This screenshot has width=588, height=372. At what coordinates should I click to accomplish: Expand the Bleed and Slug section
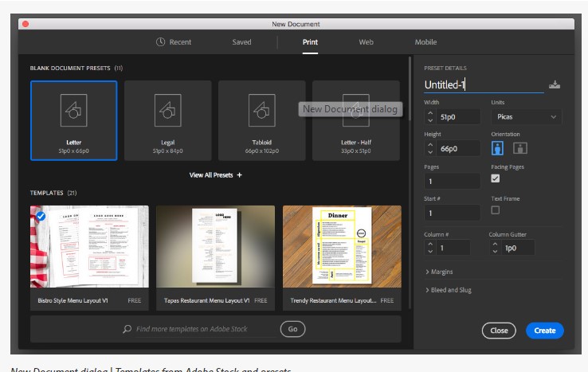tap(449, 290)
